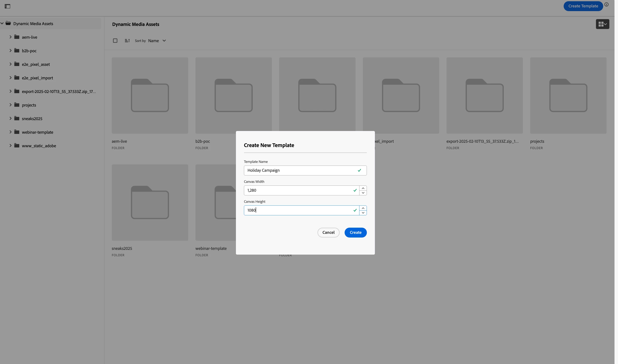Expand the b2b-poc tree folder
The height and width of the screenshot is (364, 618).
(x=10, y=51)
